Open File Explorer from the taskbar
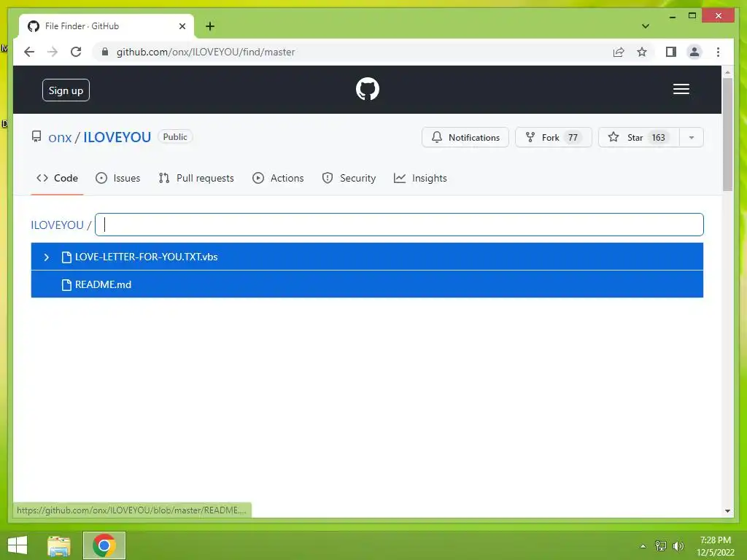Viewport: 747px width, 560px height. 59,545
